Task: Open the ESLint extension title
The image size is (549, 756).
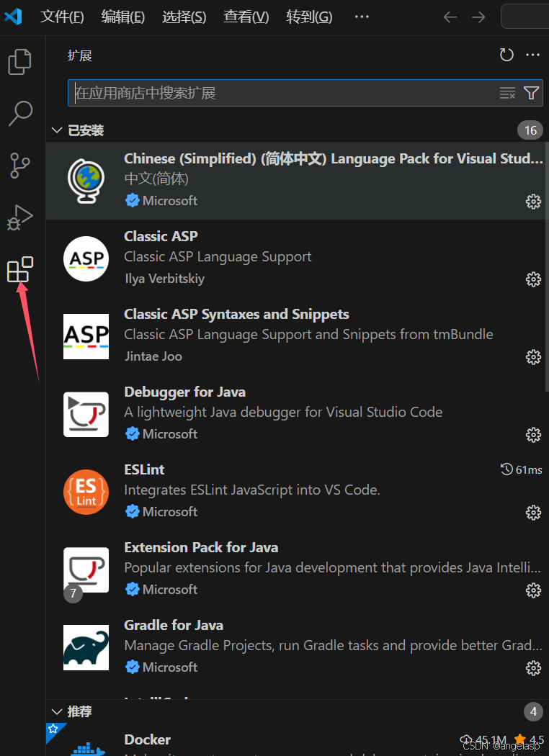Action: [x=144, y=469]
